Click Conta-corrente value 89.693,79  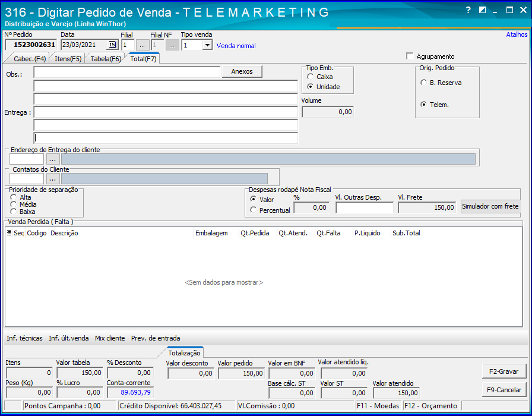coord(131,393)
